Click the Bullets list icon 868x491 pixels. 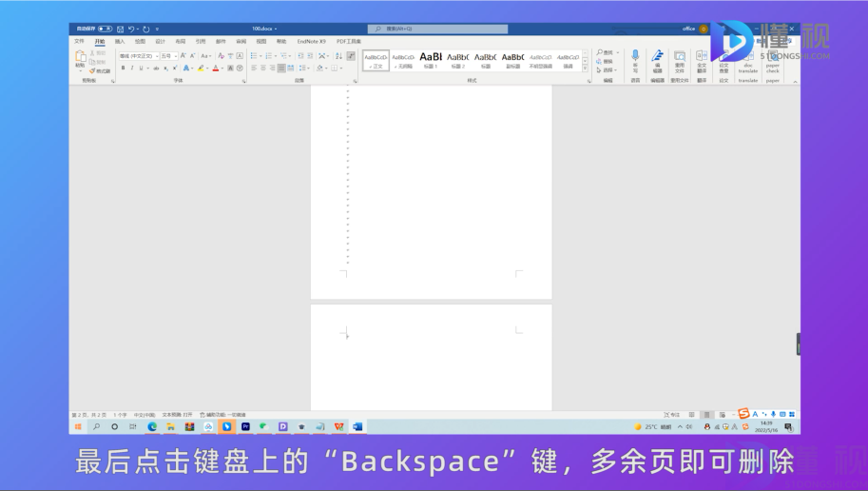point(254,56)
